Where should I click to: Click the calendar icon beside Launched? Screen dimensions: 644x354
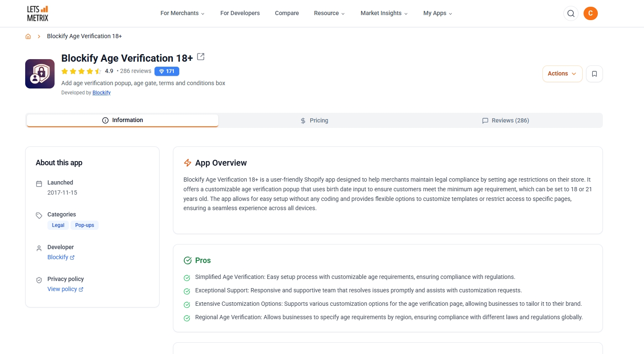pyautogui.click(x=39, y=184)
